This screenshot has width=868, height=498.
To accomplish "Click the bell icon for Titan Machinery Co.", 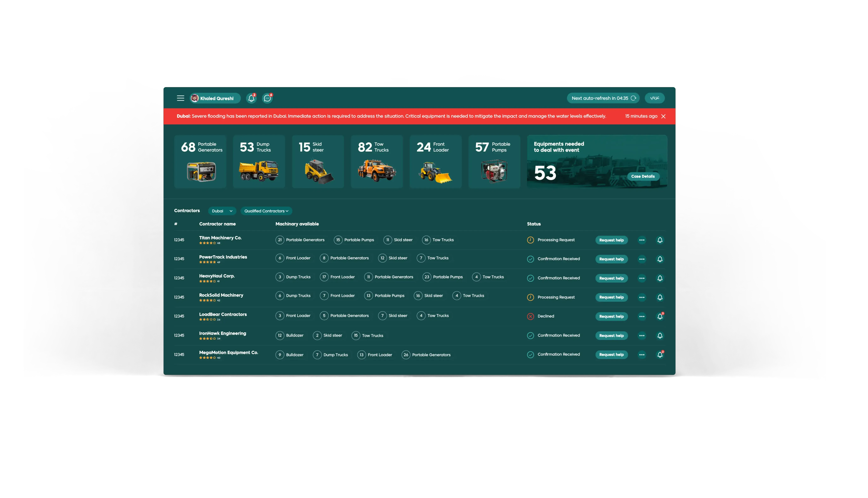I will coord(660,240).
